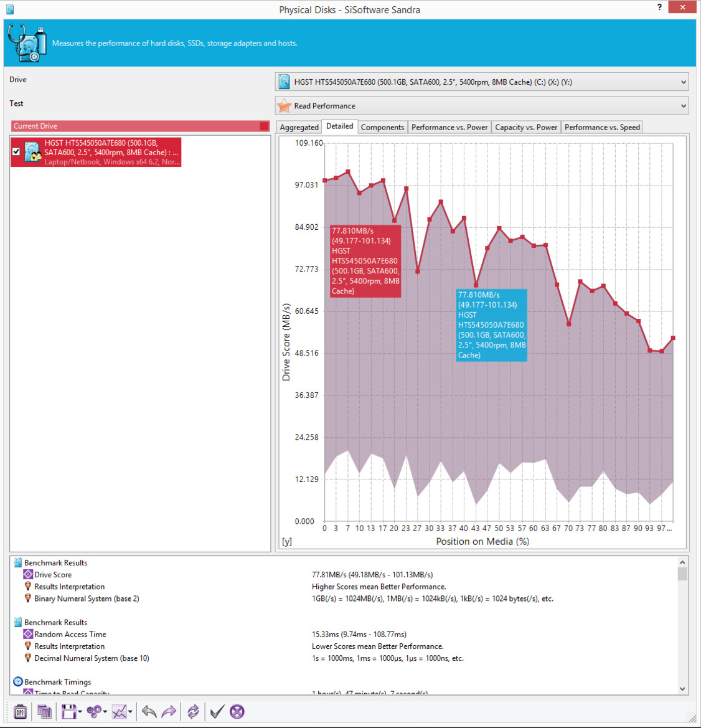This screenshot has height=728, width=701.
Task: Click the clock icon beside Benchmark Timings
Action: pos(18,681)
